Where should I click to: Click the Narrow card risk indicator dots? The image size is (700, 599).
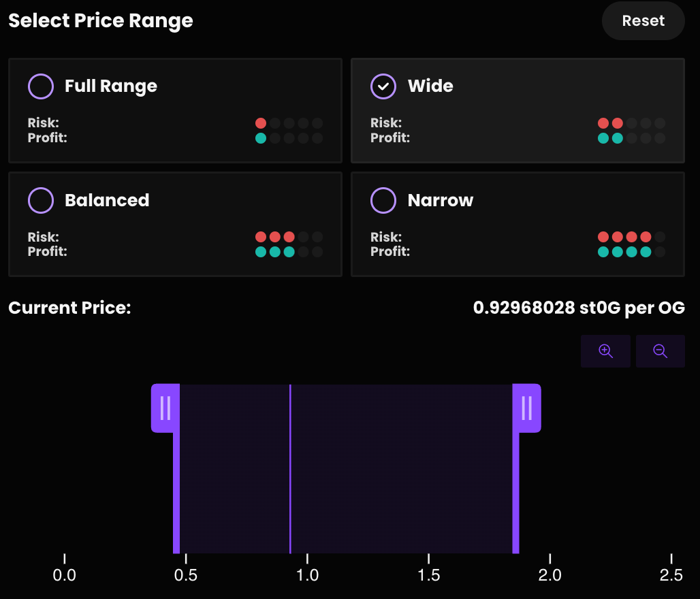[631, 238]
